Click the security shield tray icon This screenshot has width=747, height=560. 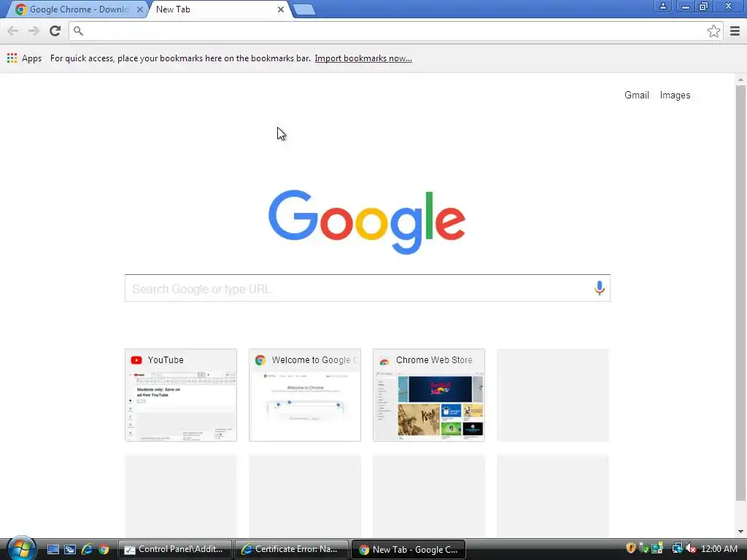[x=631, y=548]
